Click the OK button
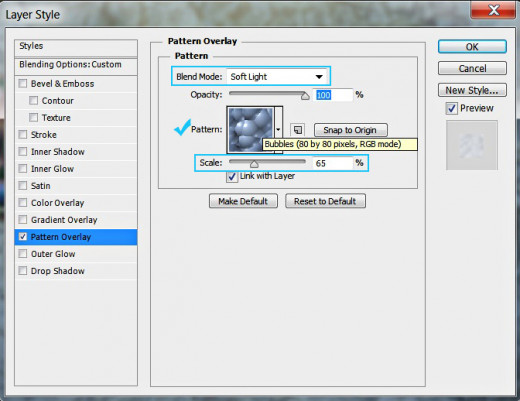The width and height of the screenshot is (520, 401). tap(472, 47)
